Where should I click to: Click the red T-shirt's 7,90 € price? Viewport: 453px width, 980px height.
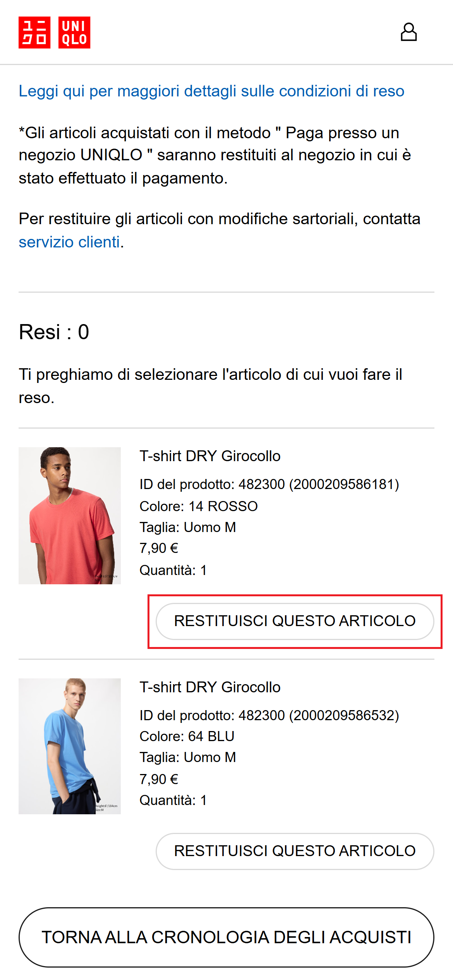(x=159, y=548)
